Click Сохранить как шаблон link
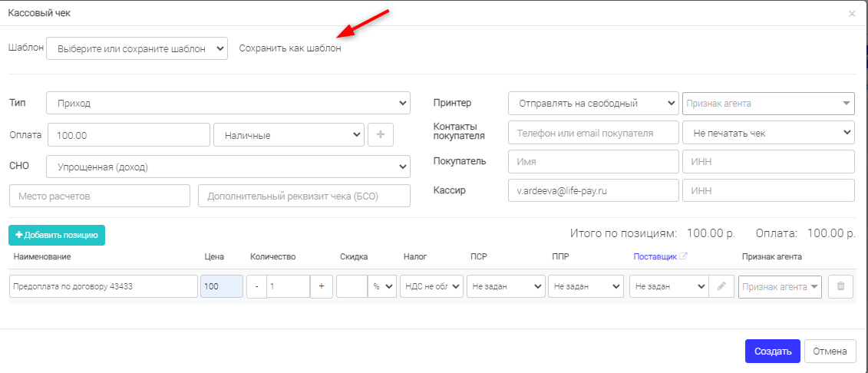Screen dimensions: 868x373 click(290, 48)
